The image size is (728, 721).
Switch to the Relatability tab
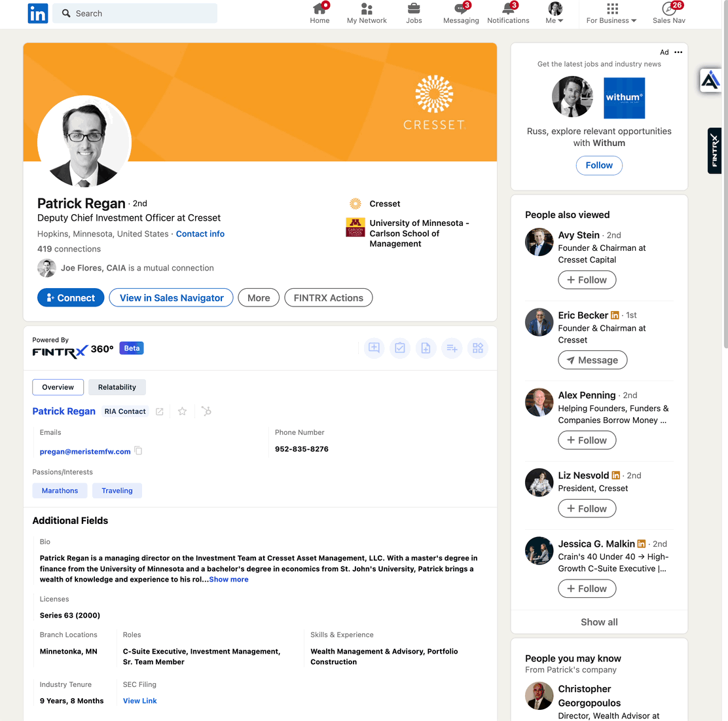point(117,387)
